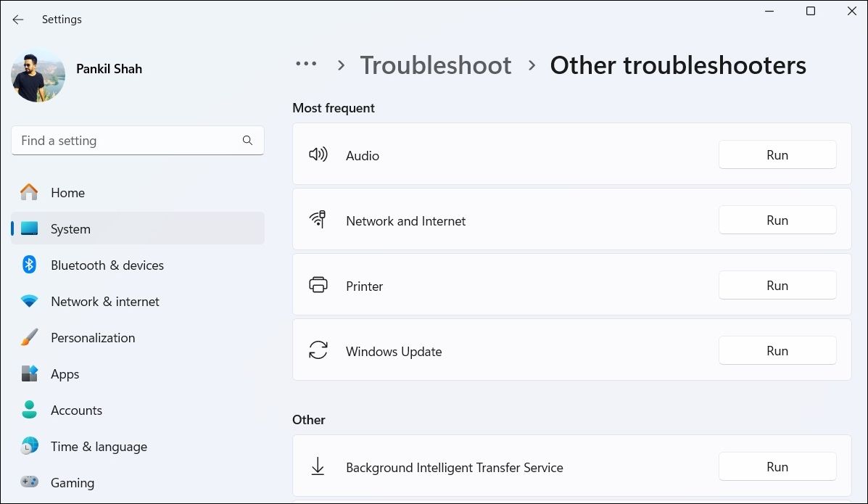This screenshot has height=504, width=868.
Task: Click the Network and Internet wifi icon
Action: point(318,220)
